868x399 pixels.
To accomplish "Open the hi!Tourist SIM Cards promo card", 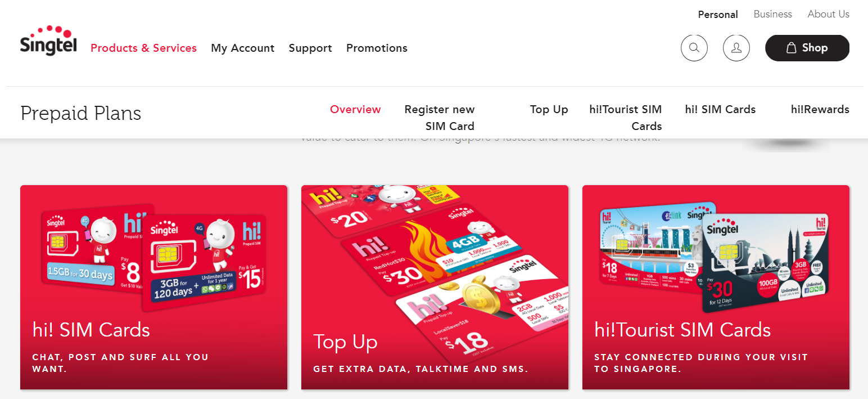I will pos(716,287).
